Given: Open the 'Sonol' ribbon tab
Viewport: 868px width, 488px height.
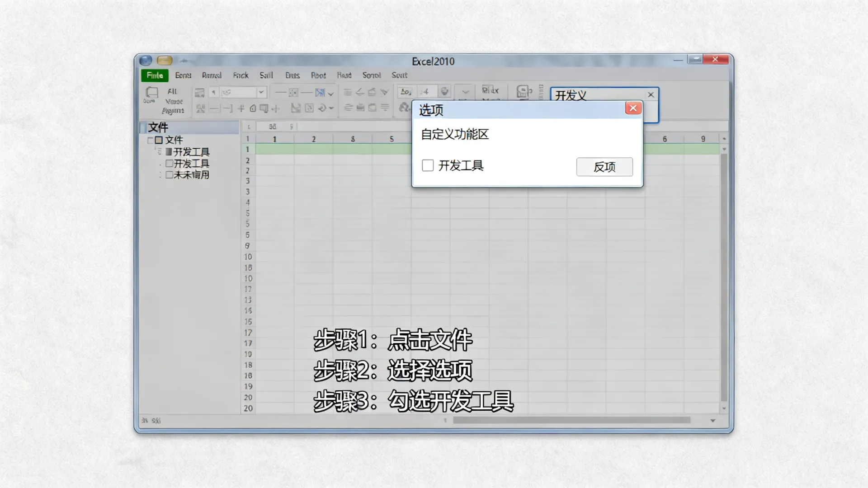Looking at the screenshot, I should click(372, 75).
